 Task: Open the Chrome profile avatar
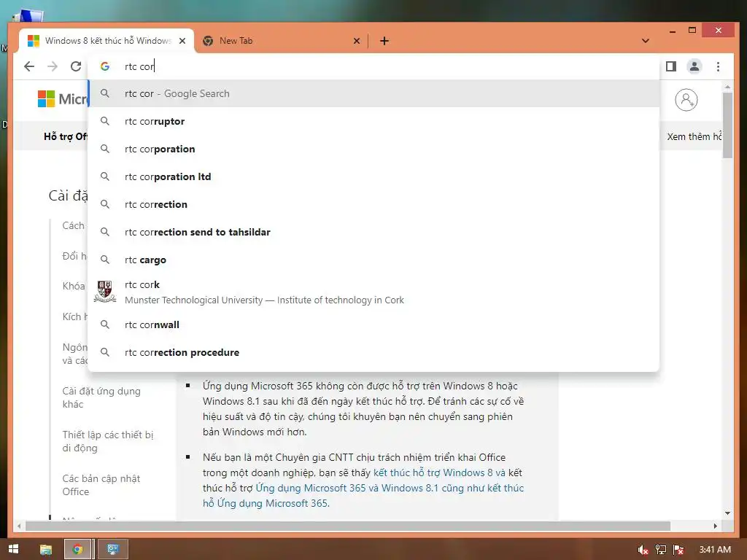point(694,66)
